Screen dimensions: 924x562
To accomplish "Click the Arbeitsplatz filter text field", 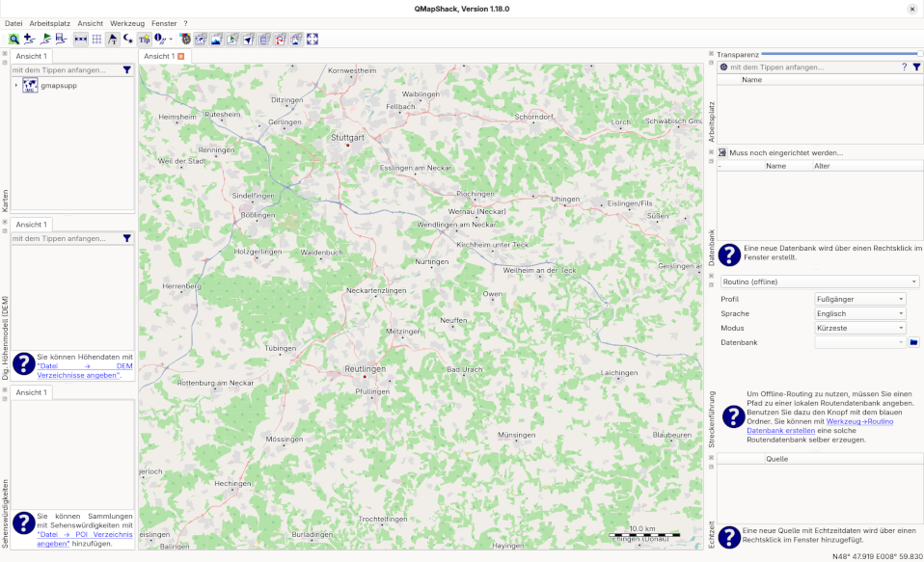I will click(812, 67).
